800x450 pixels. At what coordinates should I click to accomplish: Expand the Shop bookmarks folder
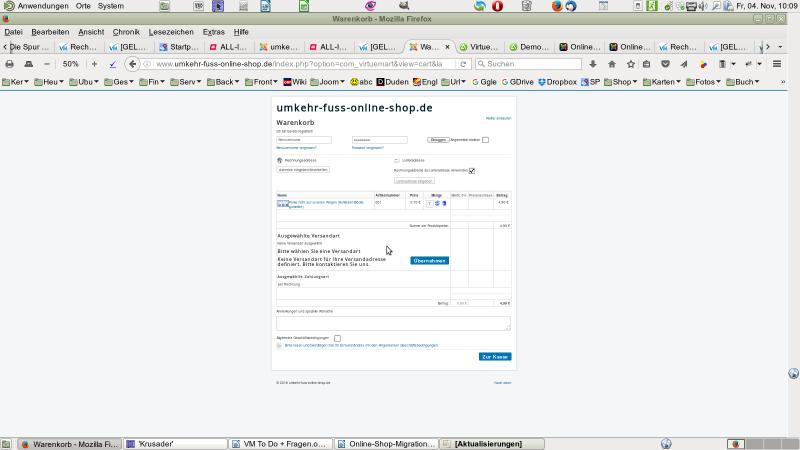(624, 82)
